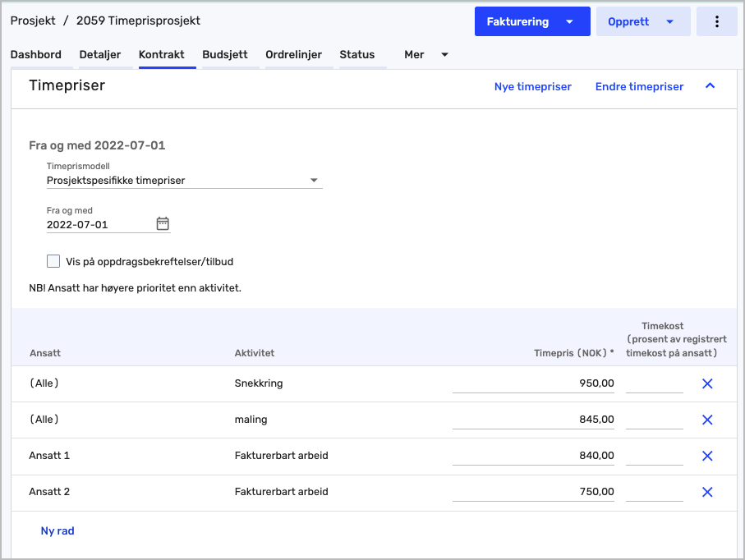The height and width of the screenshot is (560, 745).
Task: Open the Budsjett tab
Action: 225,55
